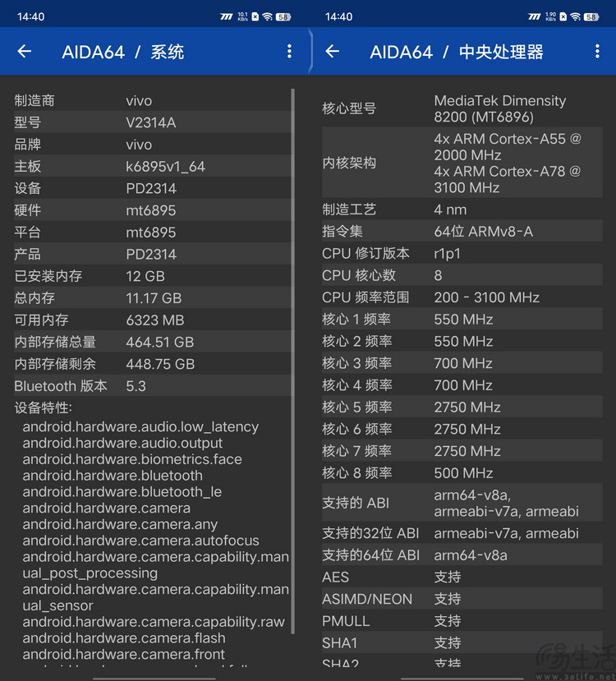
Task: Click the scrollbar on 系统 list
Action: pyautogui.click(x=293, y=361)
